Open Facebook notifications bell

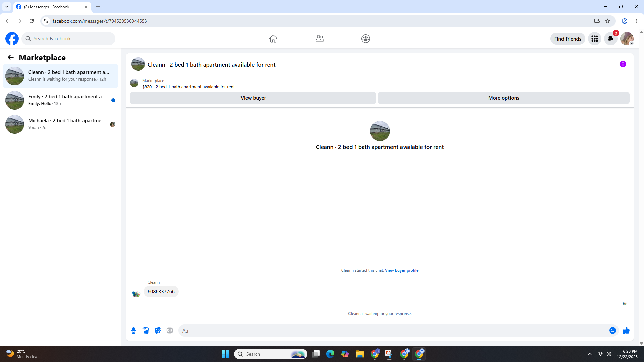click(x=610, y=39)
